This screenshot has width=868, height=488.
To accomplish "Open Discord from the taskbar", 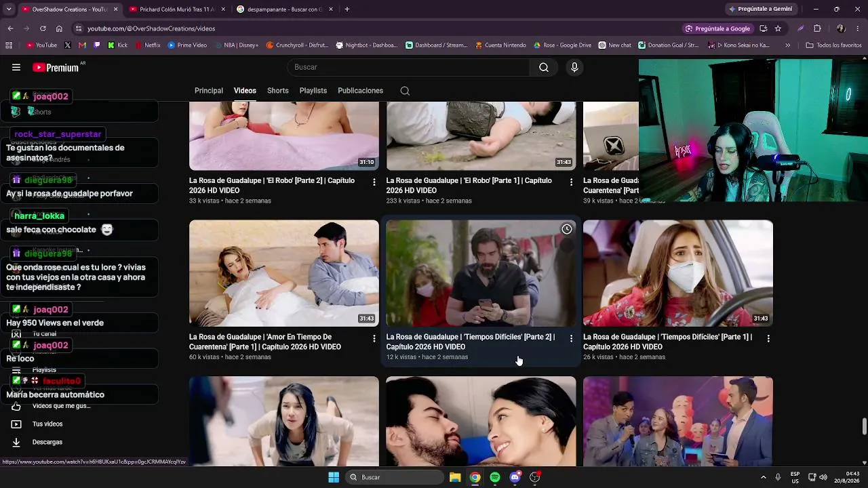I will point(515,477).
